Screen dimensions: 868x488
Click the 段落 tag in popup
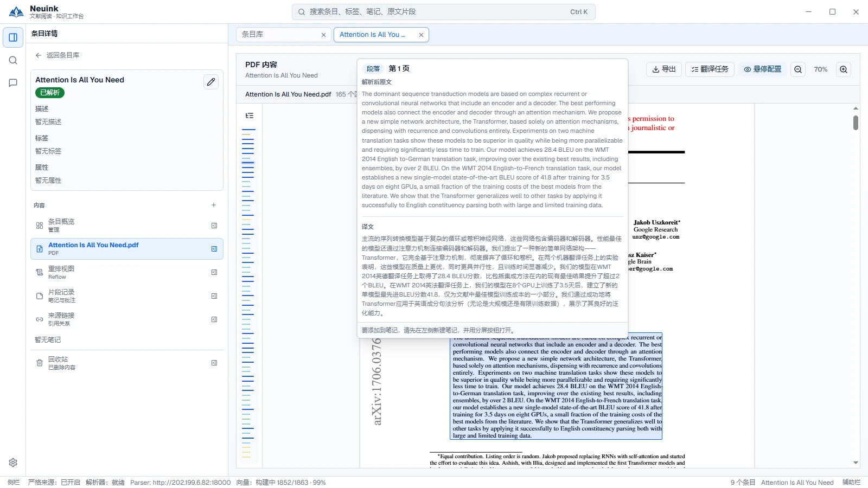pyautogui.click(x=373, y=69)
